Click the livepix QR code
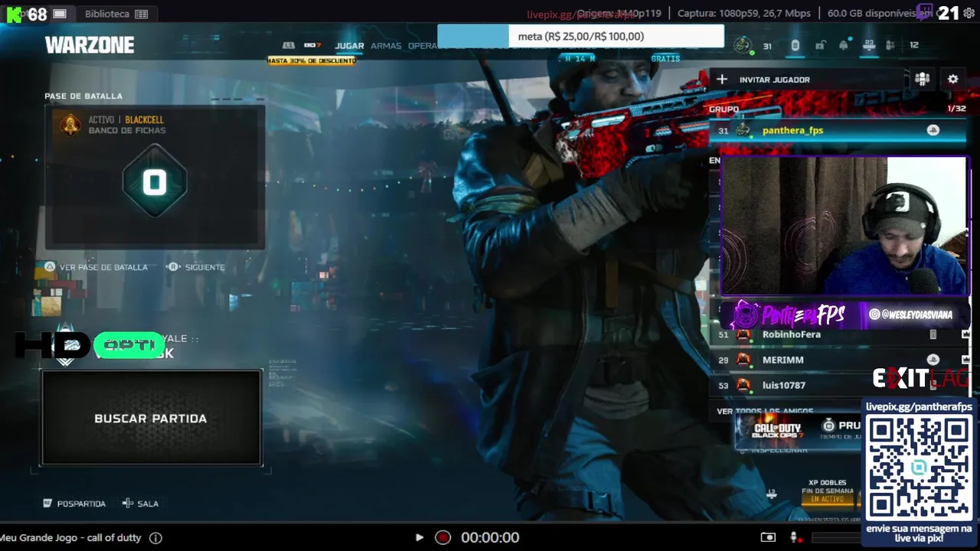Viewport: 980px width, 551px height. [919, 468]
